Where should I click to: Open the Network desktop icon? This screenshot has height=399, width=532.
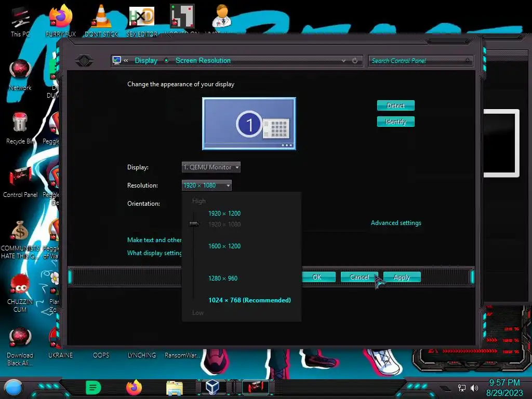(20, 75)
